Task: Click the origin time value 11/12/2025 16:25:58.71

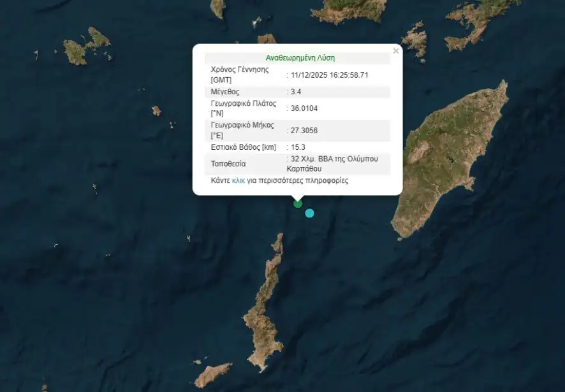Action: [329, 75]
